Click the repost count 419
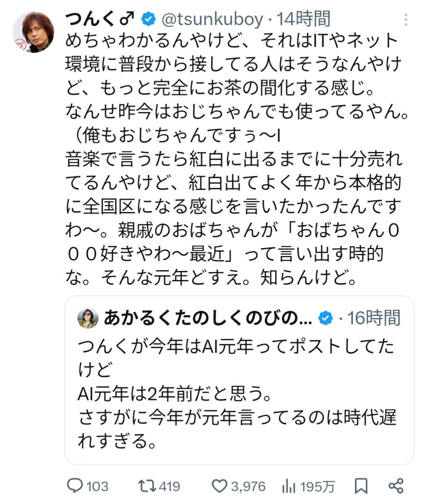 pos(169,486)
